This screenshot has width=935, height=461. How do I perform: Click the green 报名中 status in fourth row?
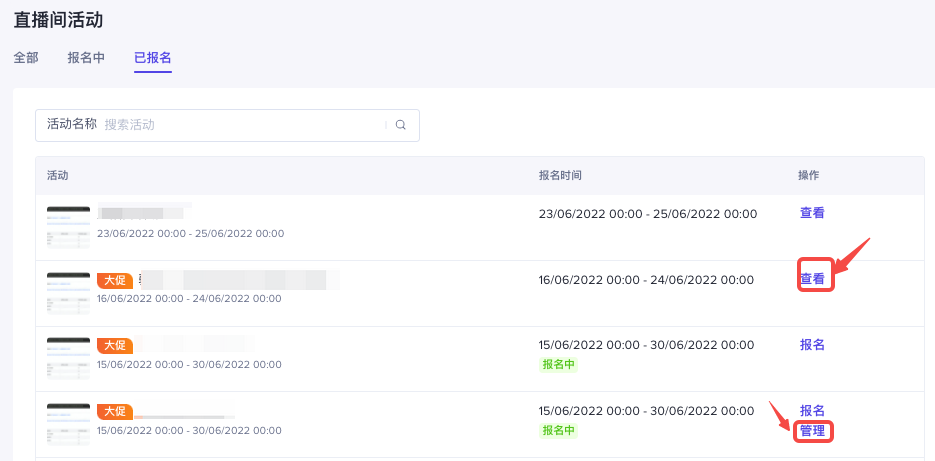tap(559, 431)
